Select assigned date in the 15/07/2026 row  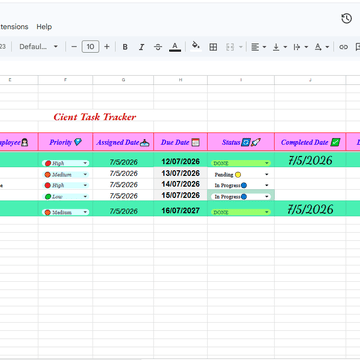tap(123, 196)
